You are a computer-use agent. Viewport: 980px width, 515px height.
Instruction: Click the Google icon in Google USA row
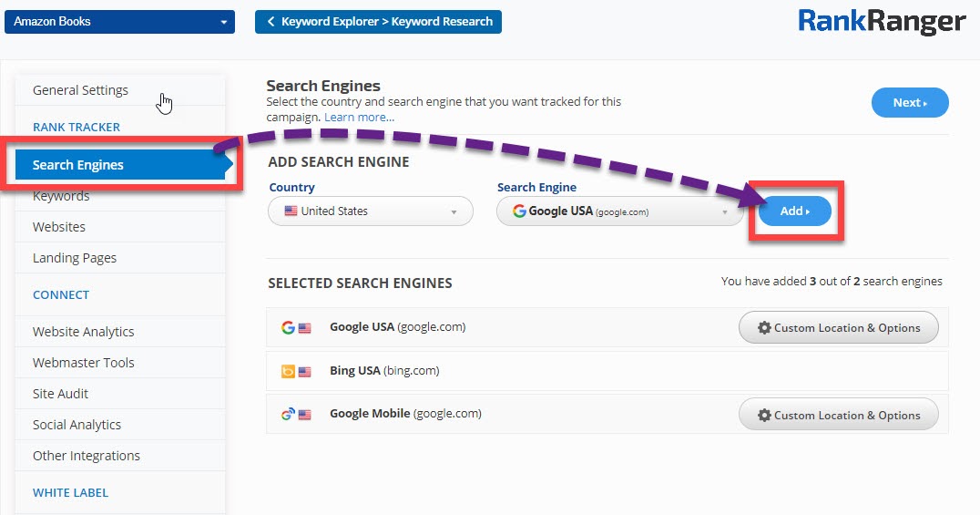point(288,327)
